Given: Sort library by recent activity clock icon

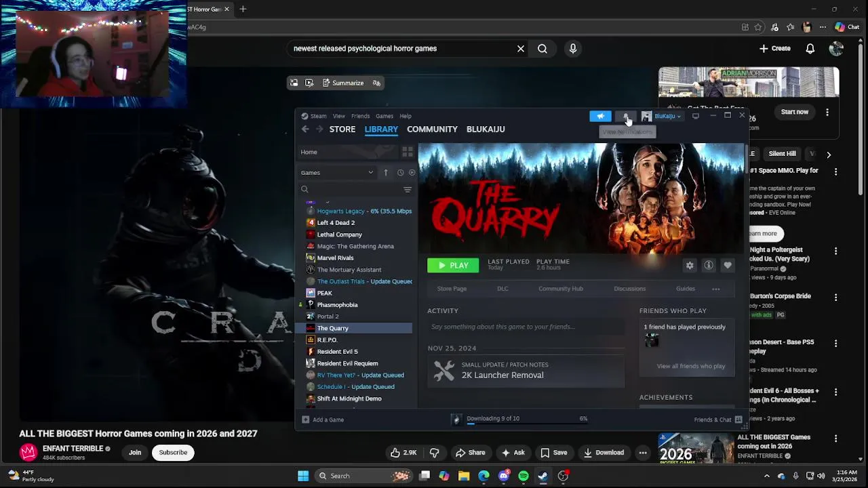Looking at the screenshot, I should coord(400,173).
